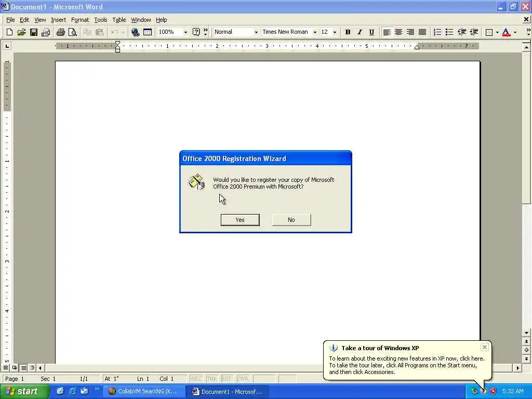Open Microsoft Word Help question mark icon
The width and height of the screenshot is (532, 399).
[x=196, y=32]
